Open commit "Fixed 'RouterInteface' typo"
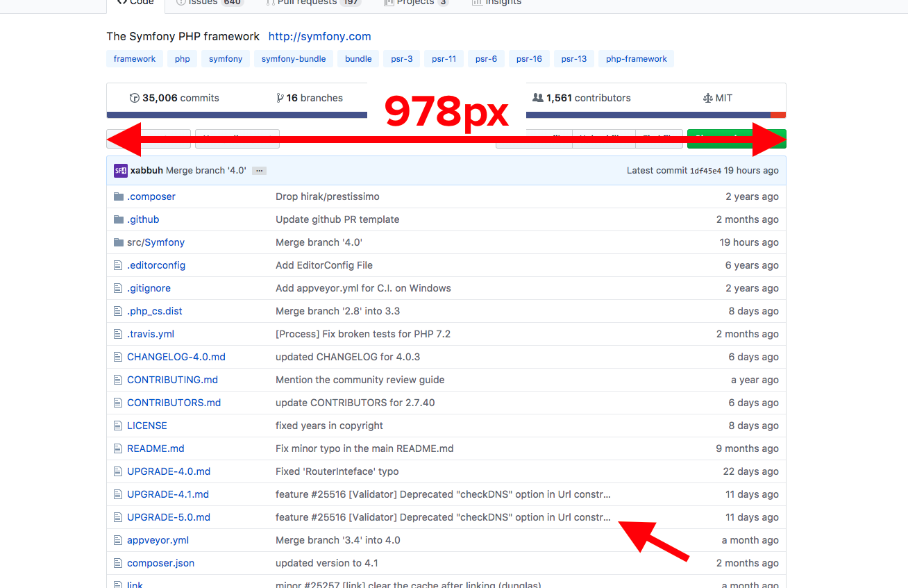The image size is (908, 588). pyautogui.click(x=337, y=471)
